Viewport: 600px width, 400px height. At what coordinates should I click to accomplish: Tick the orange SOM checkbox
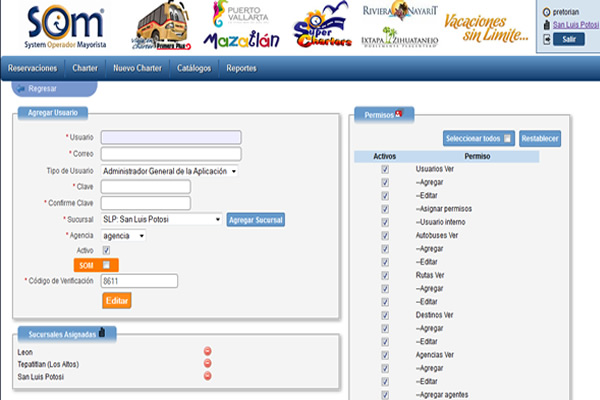tap(107, 265)
